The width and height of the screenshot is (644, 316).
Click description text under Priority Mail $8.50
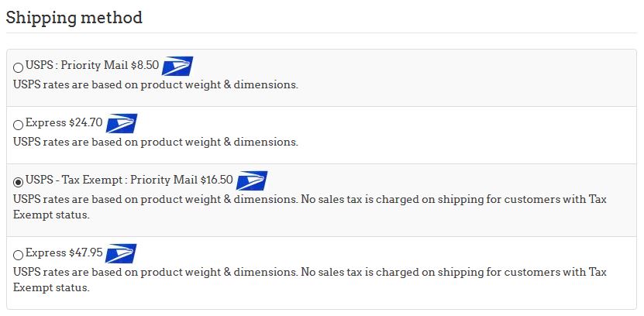[155, 84]
